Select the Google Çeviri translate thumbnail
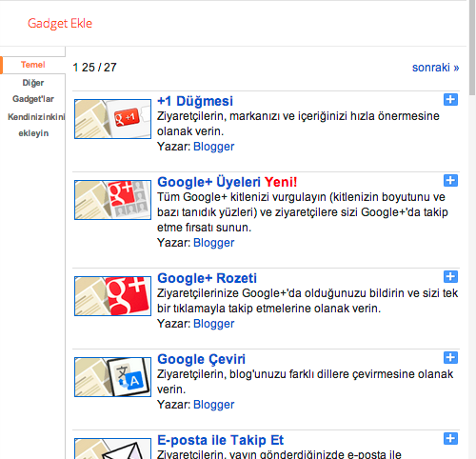This screenshot has height=459, width=476. click(x=112, y=377)
